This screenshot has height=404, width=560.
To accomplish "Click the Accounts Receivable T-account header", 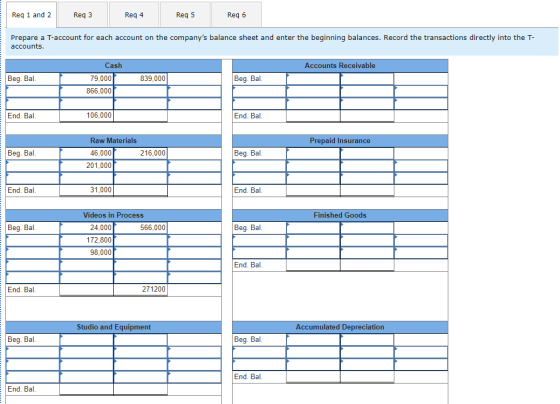I will click(x=340, y=66).
